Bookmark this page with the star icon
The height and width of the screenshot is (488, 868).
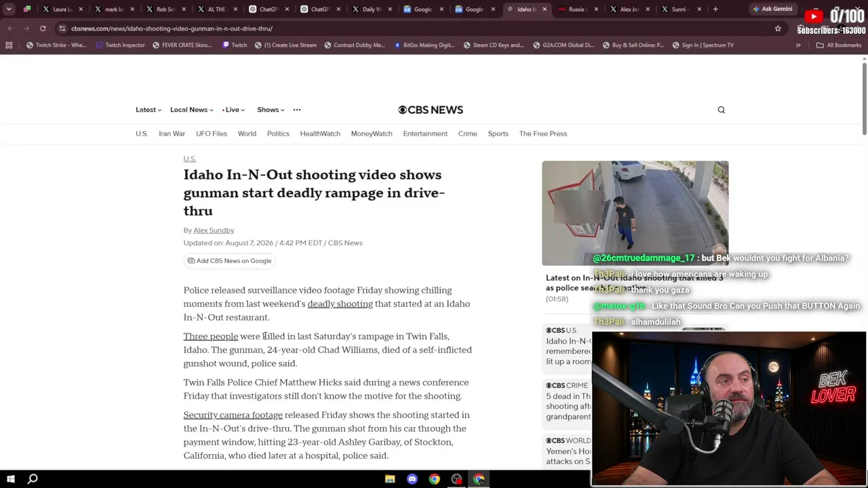click(778, 28)
